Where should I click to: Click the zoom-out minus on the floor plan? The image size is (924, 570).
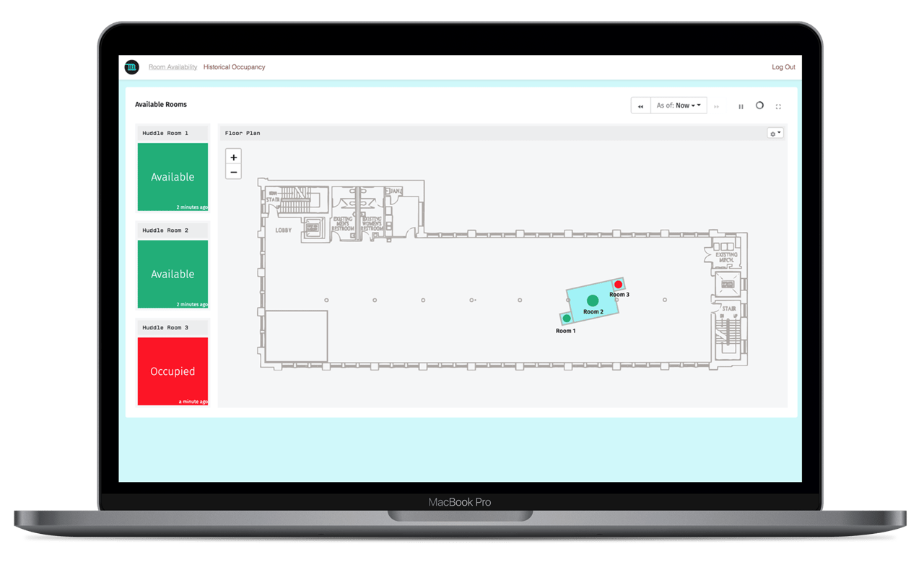click(233, 172)
